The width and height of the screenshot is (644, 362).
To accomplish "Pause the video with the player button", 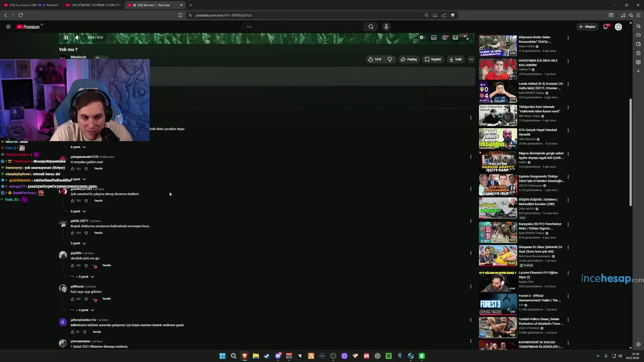I will tap(66, 38).
